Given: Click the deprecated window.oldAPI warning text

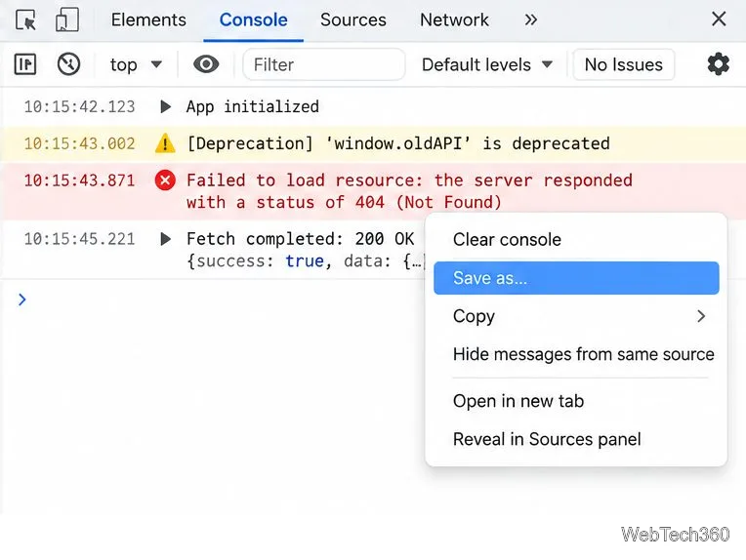Looking at the screenshot, I should point(397,143).
